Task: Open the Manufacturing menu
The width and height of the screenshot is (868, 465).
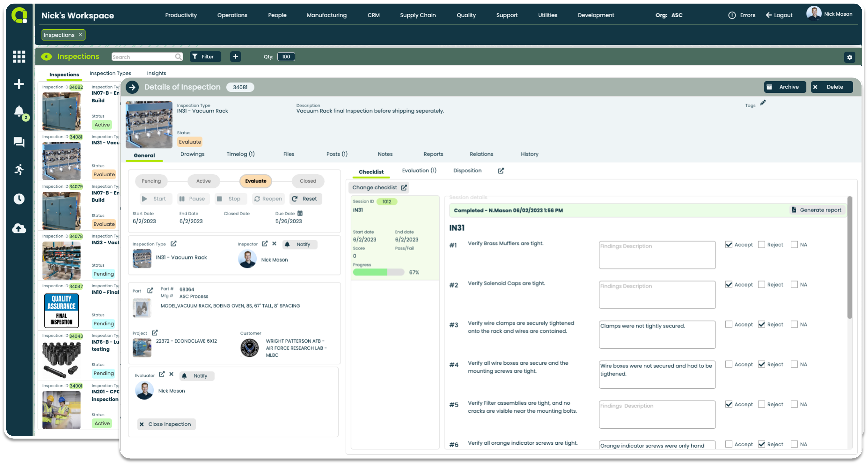Action: click(x=326, y=15)
